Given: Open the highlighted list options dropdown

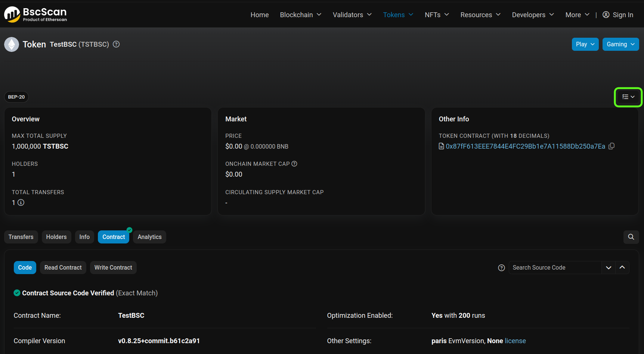Looking at the screenshot, I should 628,97.
